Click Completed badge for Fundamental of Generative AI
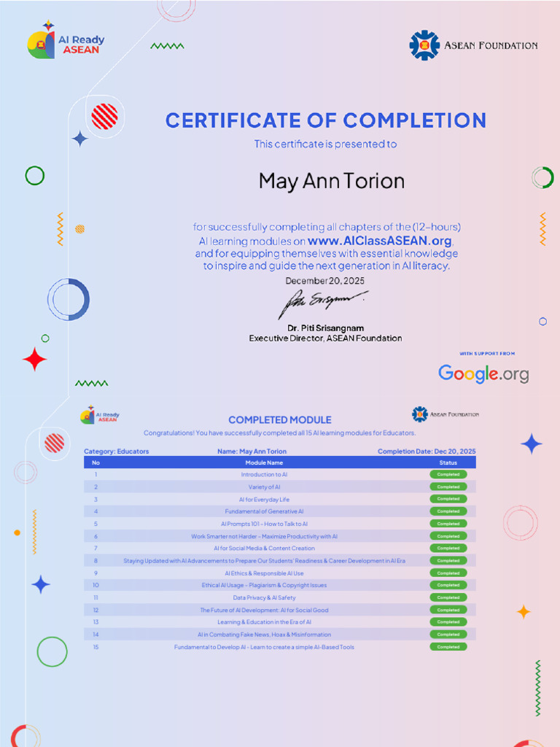Screen dimensions: 560x747 (x=448, y=511)
